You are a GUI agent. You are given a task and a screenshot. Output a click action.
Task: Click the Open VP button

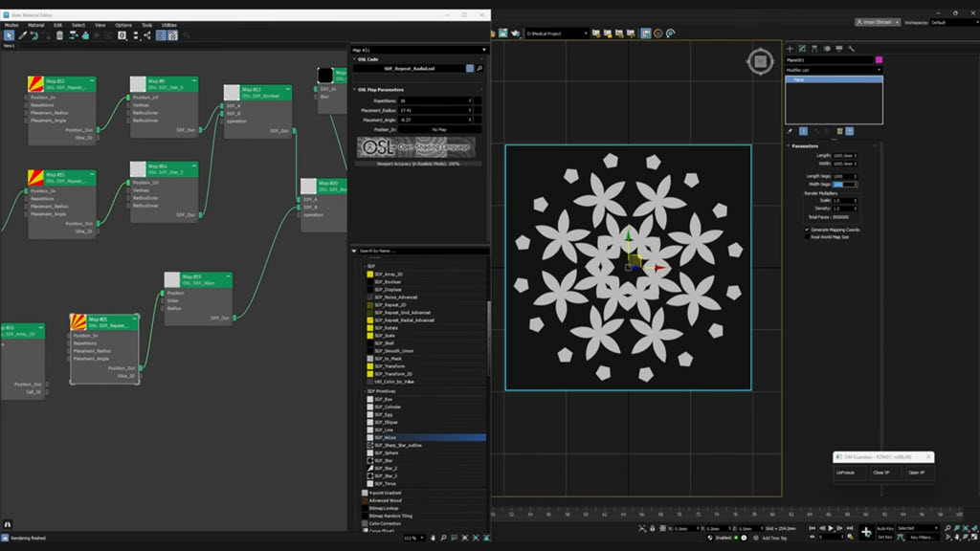point(916,473)
